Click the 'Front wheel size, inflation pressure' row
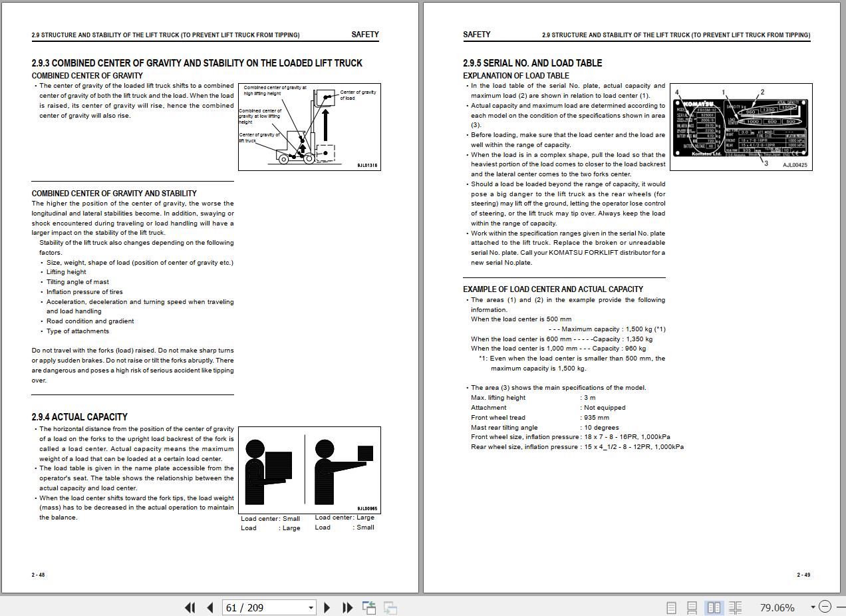Viewport: 846px width, 616px height. (x=571, y=437)
